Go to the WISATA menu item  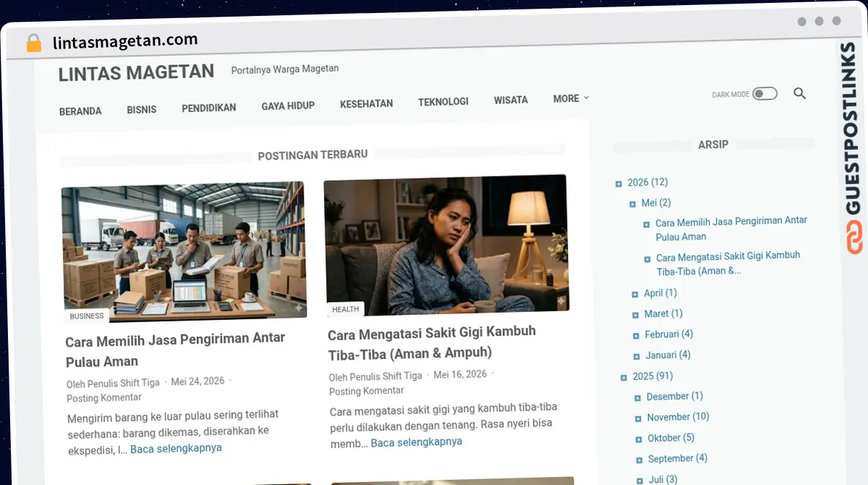coord(511,100)
